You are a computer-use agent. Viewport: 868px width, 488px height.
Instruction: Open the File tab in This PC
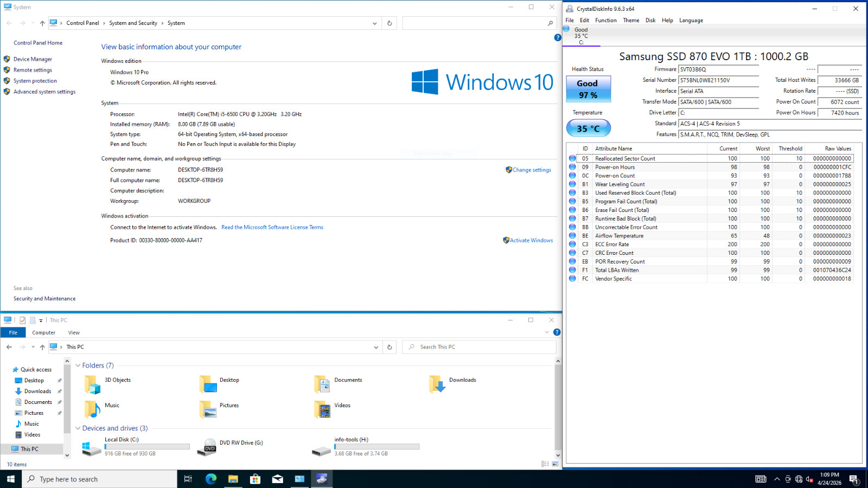tap(13, 333)
